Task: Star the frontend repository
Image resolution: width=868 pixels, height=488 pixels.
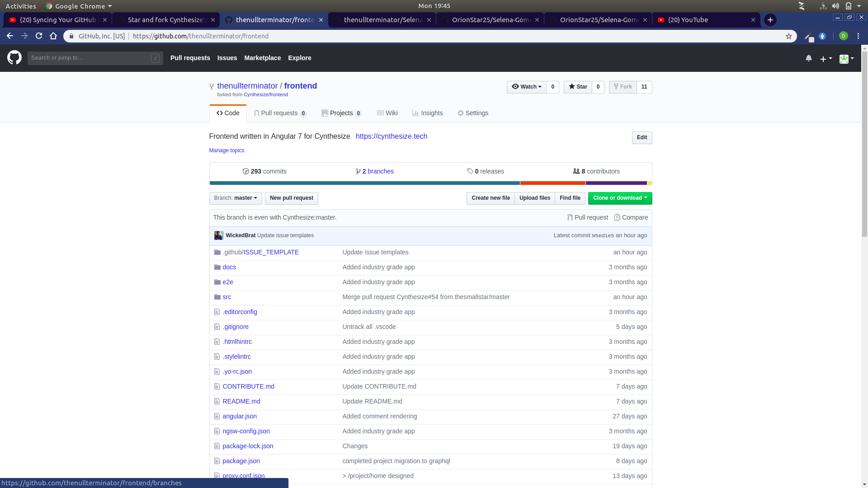Action: point(578,87)
